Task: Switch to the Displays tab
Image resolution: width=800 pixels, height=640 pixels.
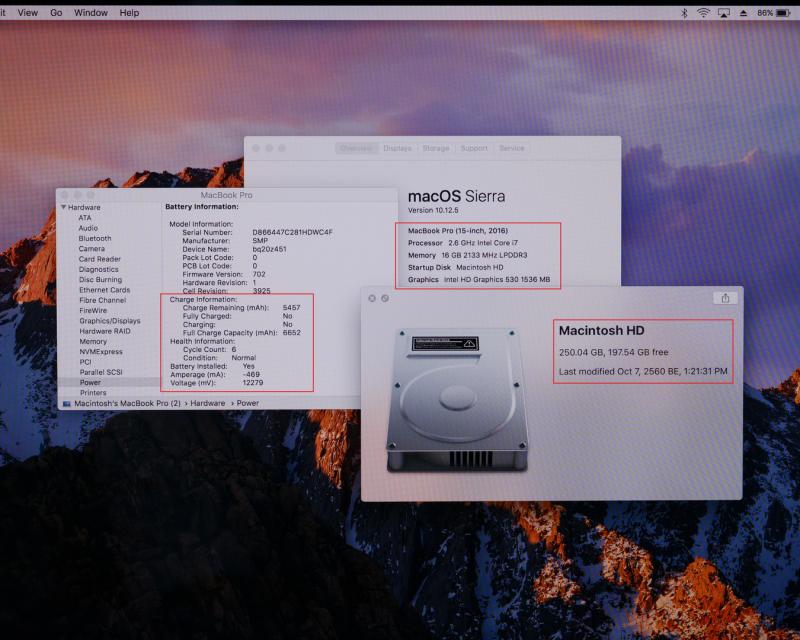Action: [397, 148]
